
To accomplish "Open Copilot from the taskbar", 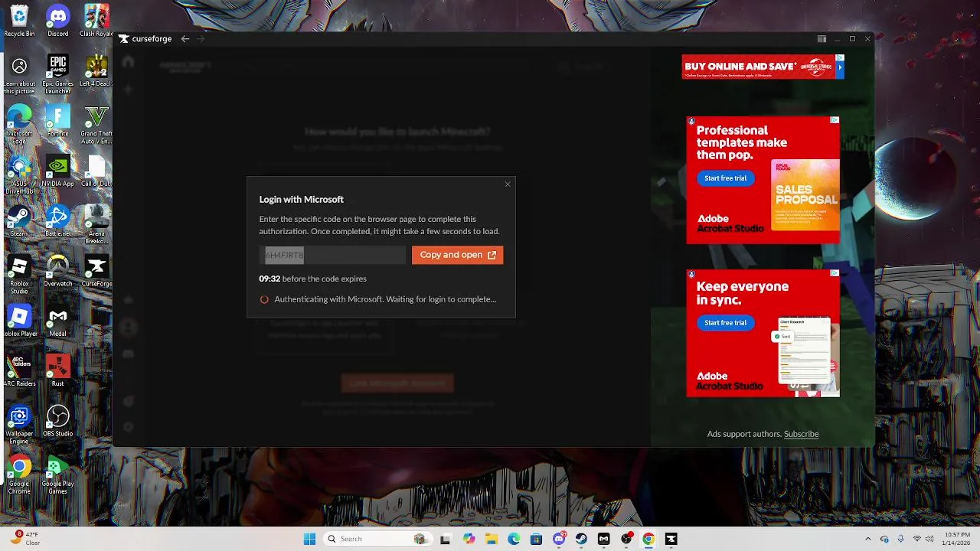I will (x=469, y=539).
